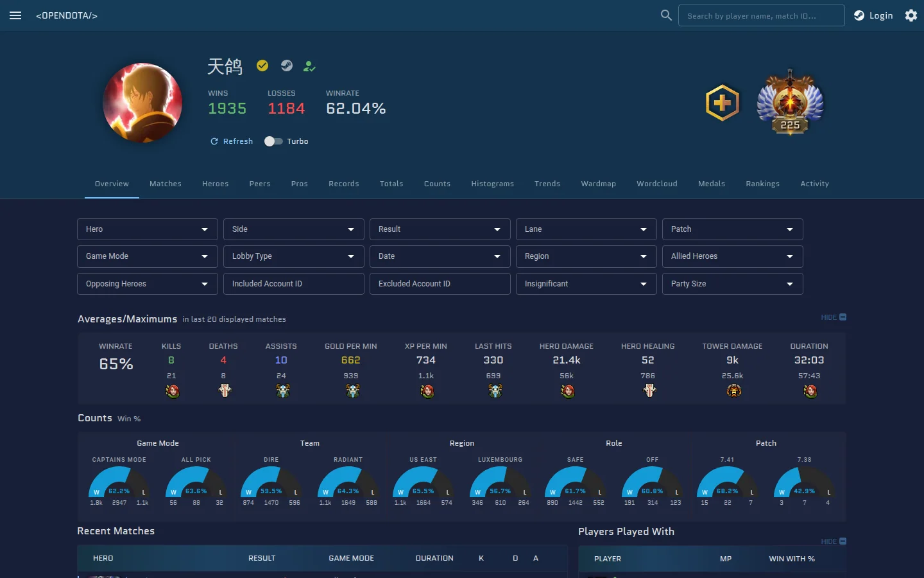Open the Steam profile icon beside name

(287, 66)
